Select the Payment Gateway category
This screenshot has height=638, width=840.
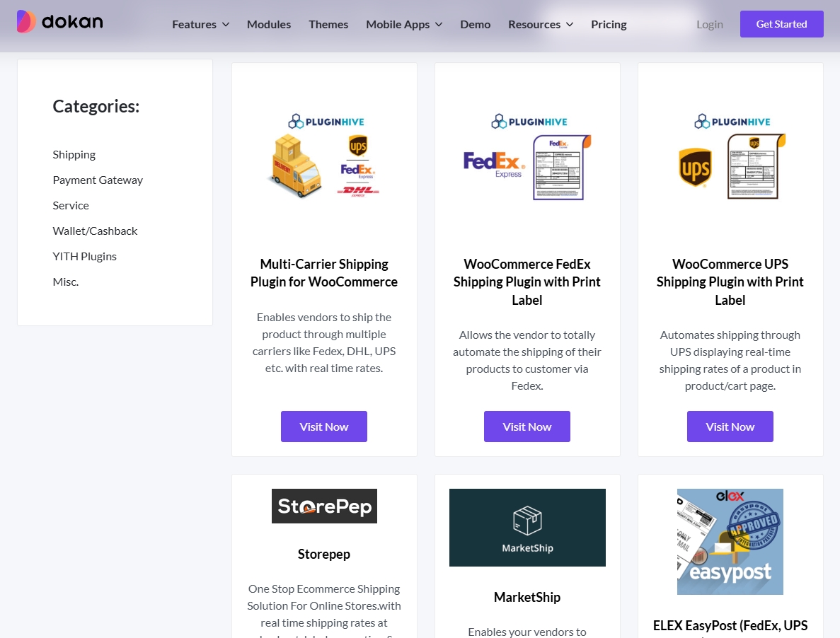coord(98,180)
